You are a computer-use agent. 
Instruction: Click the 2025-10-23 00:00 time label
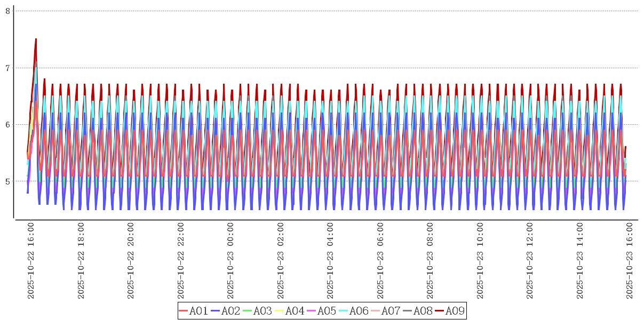(231, 261)
